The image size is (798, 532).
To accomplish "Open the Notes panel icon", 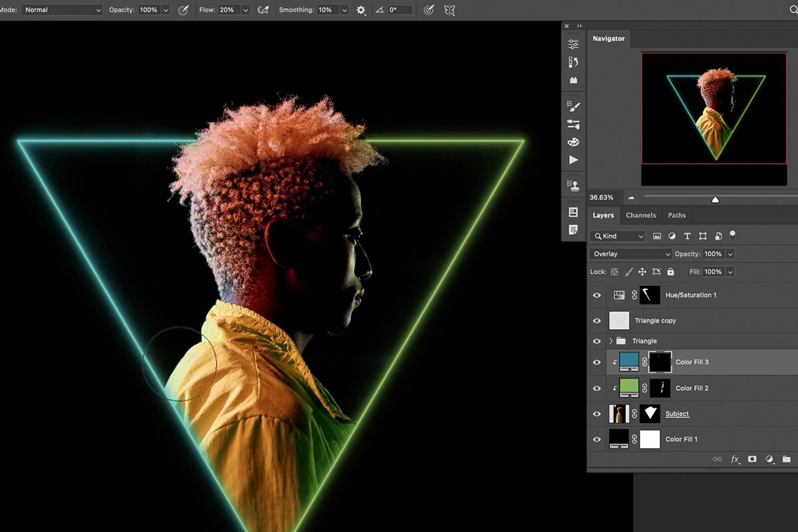I will [x=573, y=230].
